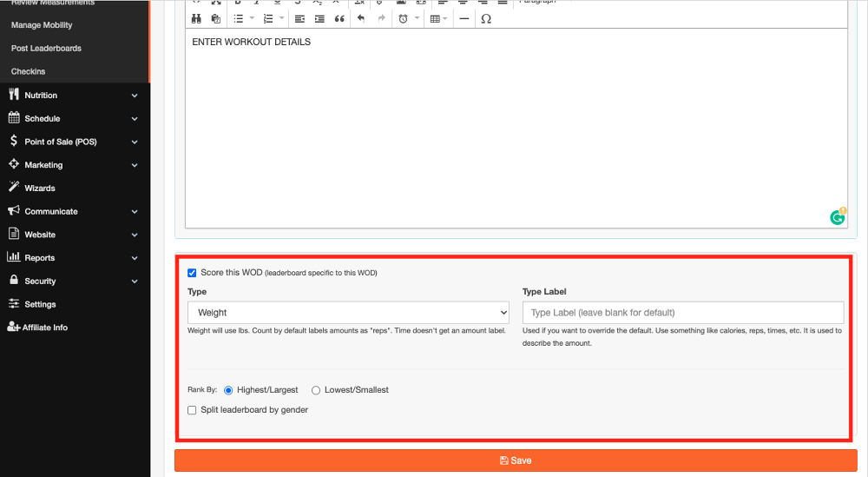
Task: Click the orange Save button
Action: [516, 460]
